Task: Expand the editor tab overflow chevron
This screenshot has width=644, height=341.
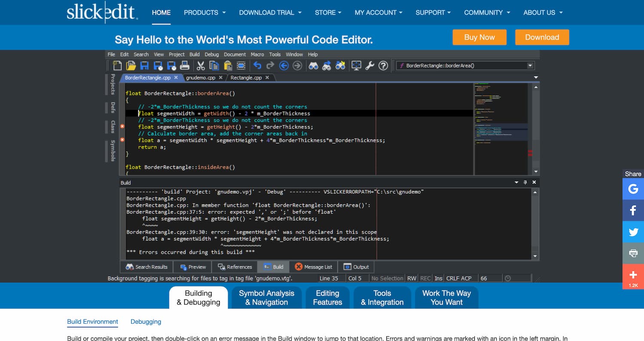Action: [535, 77]
